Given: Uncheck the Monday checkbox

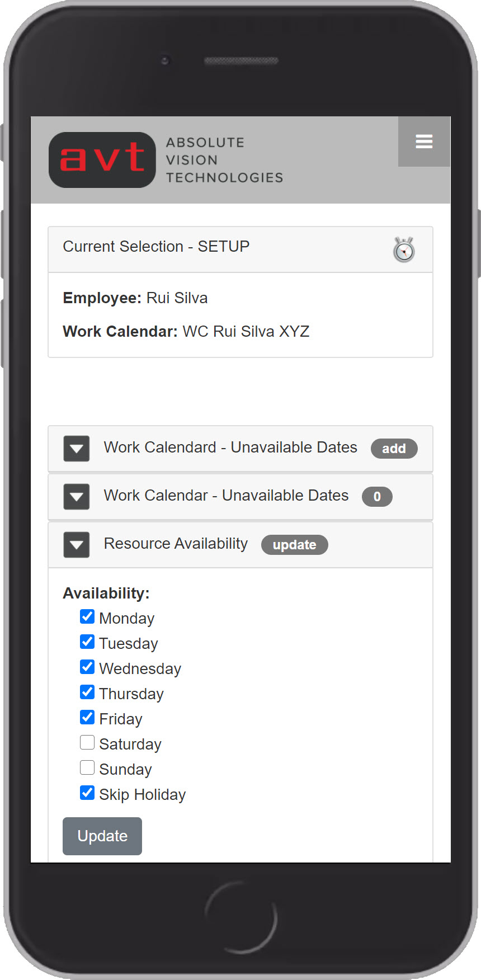Looking at the screenshot, I should (x=87, y=617).
